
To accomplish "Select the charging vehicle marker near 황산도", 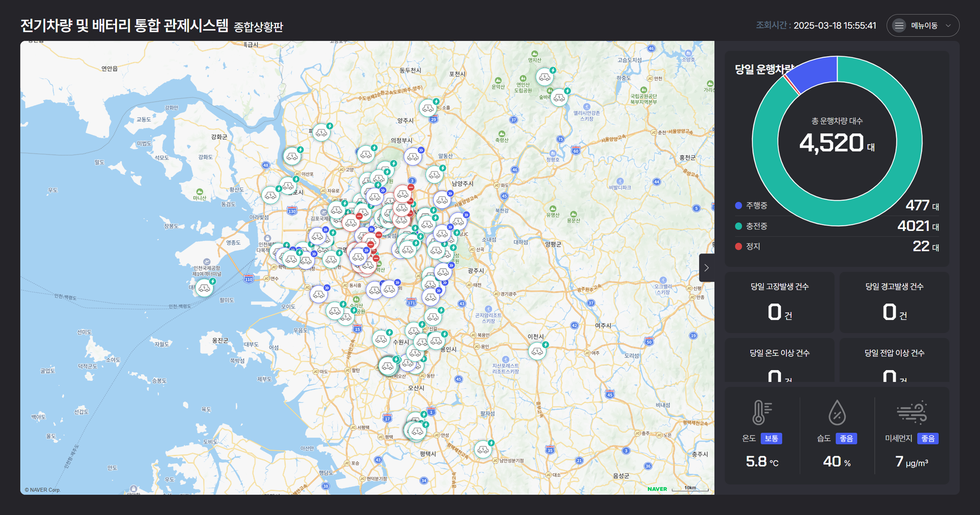I will 271,195.
